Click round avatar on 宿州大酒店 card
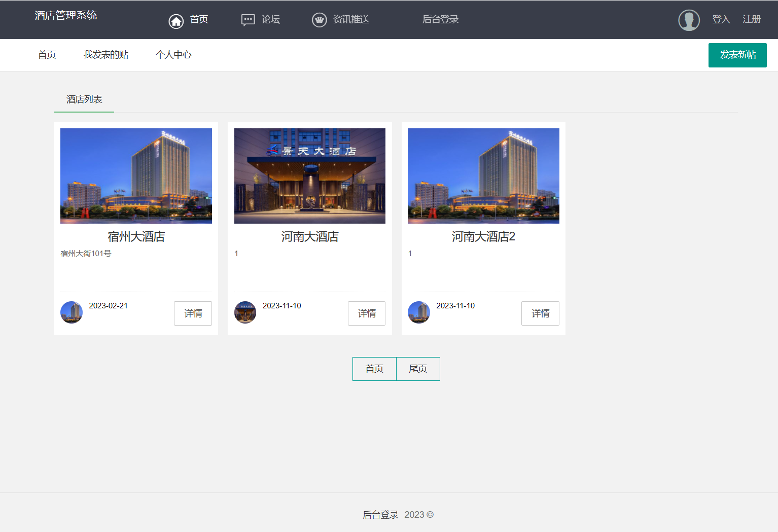 point(72,312)
